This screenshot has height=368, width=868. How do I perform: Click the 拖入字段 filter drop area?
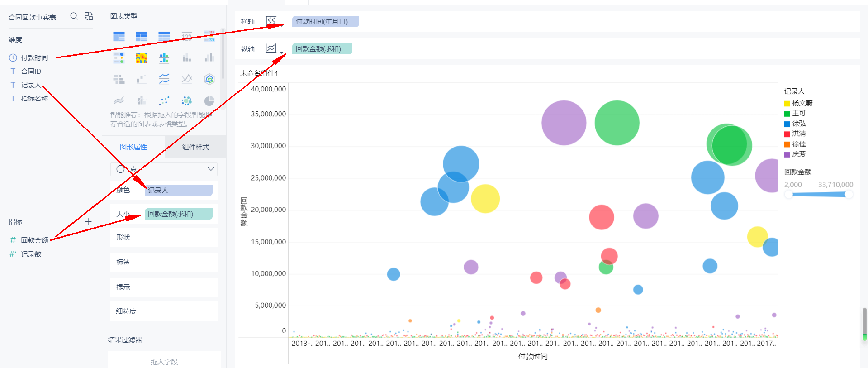[164, 361]
